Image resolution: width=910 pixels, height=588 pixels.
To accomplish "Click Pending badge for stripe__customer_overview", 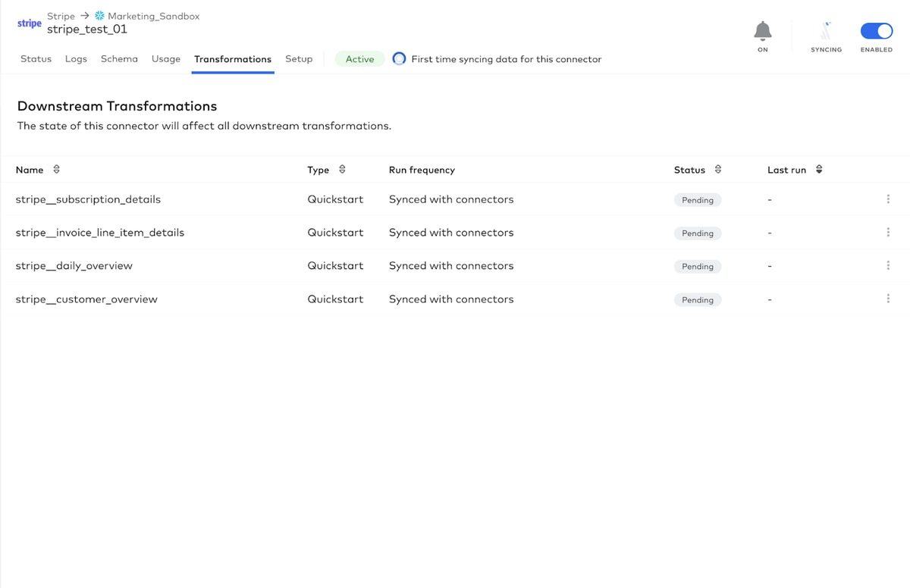I will 698,300.
